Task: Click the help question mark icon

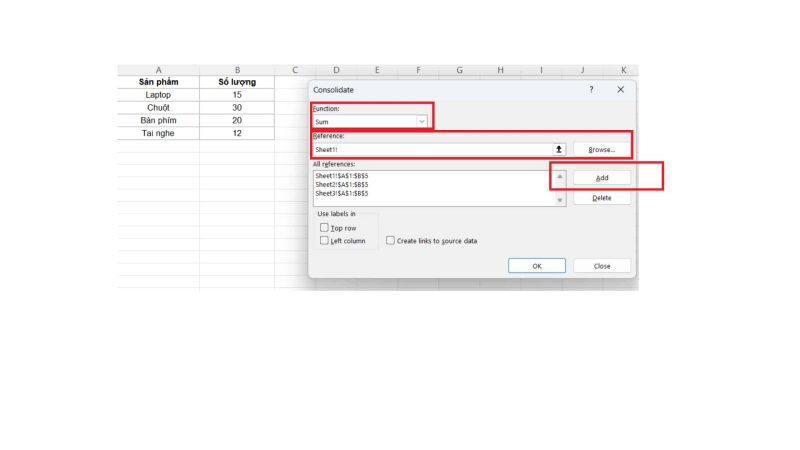Action: (591, 89)
